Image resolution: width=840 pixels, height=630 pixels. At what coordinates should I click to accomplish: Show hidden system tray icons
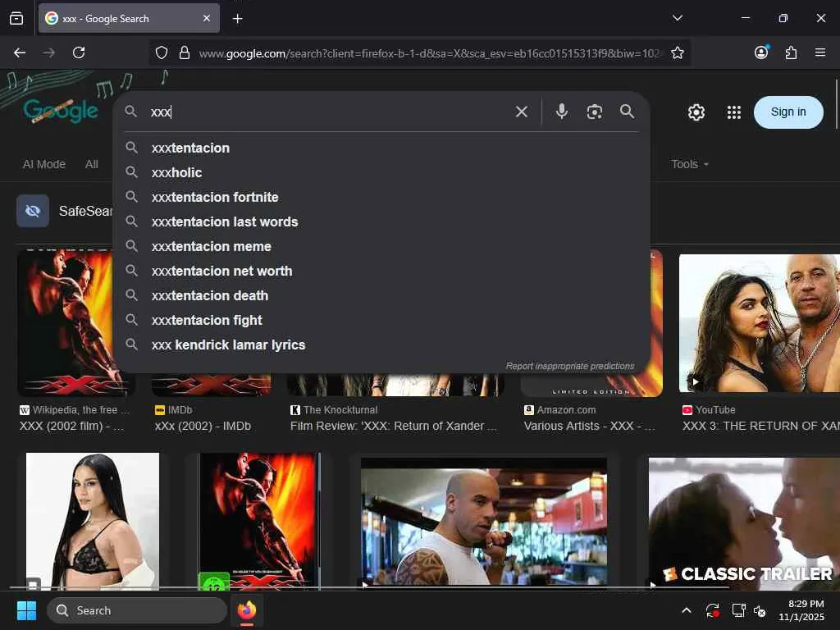687,610
